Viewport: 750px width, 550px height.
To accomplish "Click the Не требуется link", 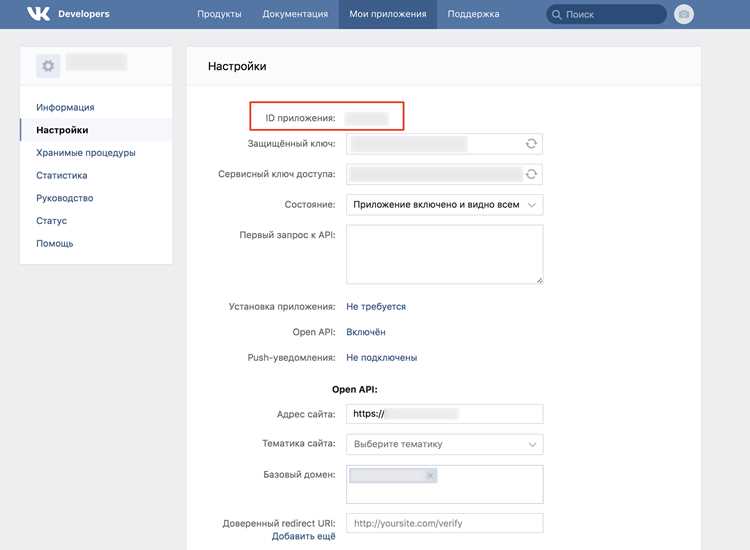I will click(376, 307).
